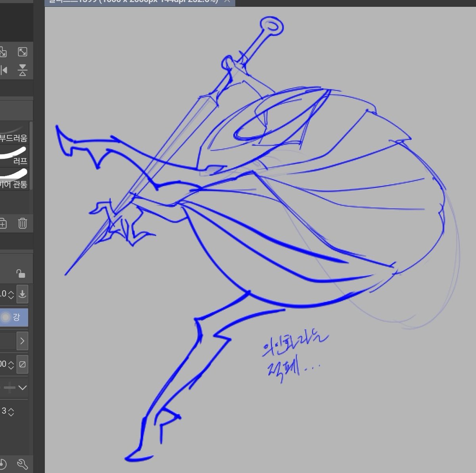
Task: Click the add sub tool icon
Action: tap(3, 223)
